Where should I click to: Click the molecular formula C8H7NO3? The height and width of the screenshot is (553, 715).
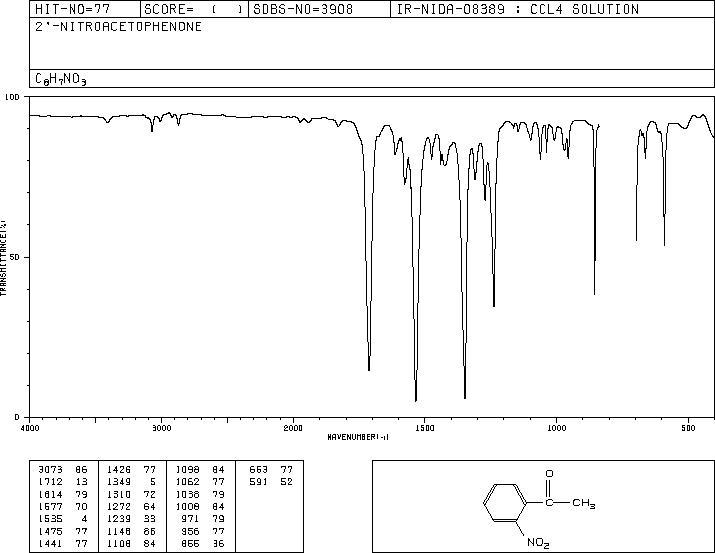60,79
